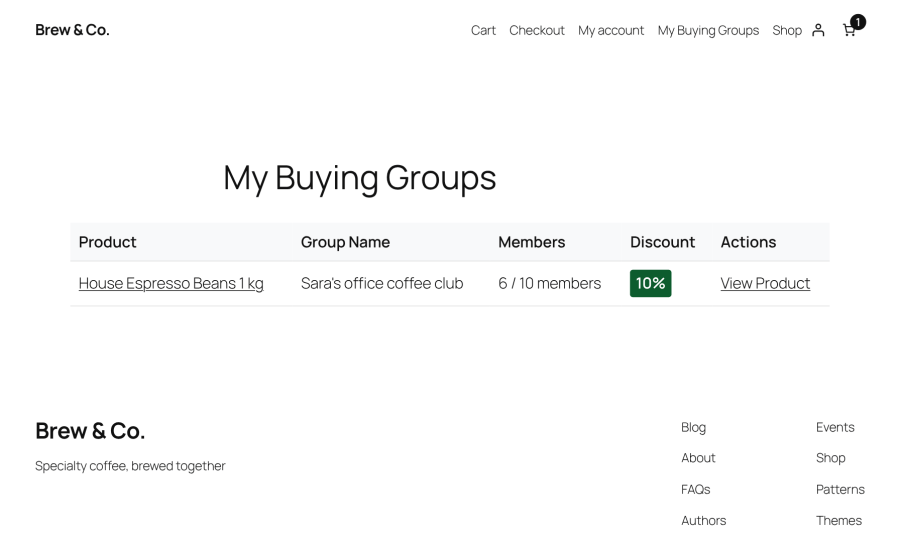The image size is (900, 552).
Task: Open the Themes footer link
Action: click(x=839, y=520)
